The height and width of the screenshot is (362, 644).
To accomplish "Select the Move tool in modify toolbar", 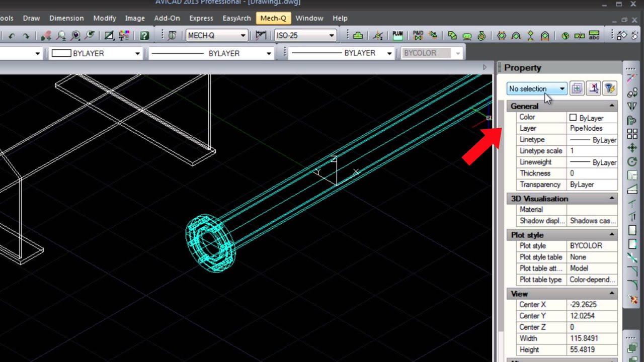I will (632, 148).
